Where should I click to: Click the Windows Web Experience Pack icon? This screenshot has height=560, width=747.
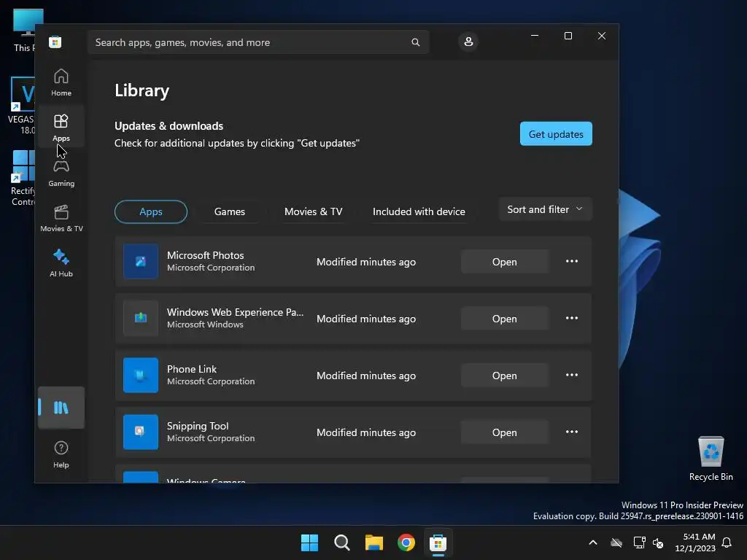(x=141, y=318)
